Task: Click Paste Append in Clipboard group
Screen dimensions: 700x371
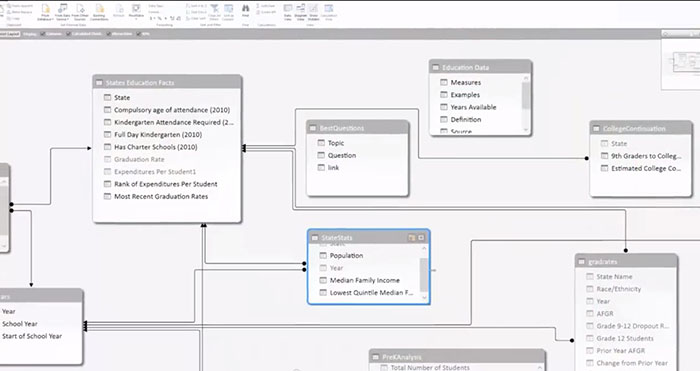Action: 21,5
